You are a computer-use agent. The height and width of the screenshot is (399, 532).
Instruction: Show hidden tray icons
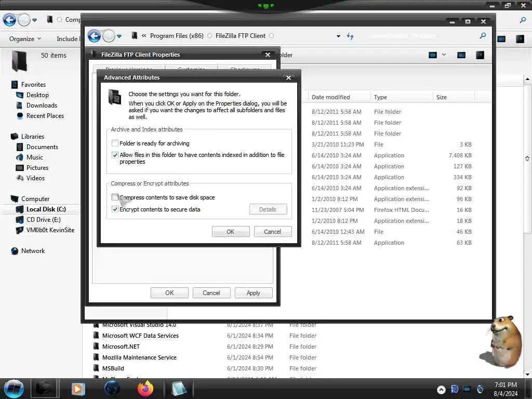click(x=441, y=390)
